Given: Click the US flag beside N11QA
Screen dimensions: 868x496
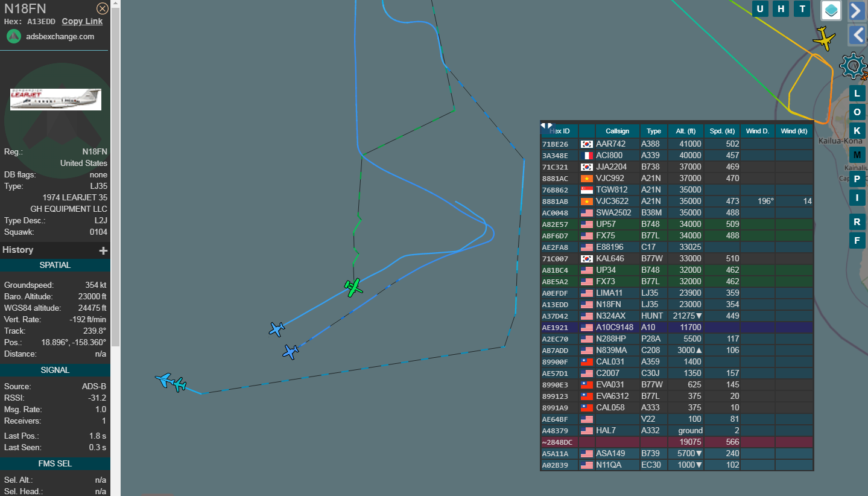Looking at the screenshot, I should tap(586, 465).
